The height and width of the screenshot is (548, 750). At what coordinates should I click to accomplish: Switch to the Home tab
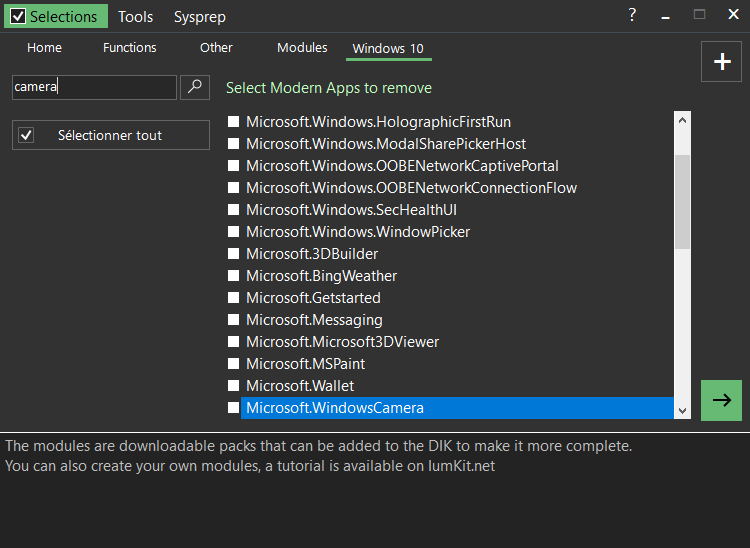pyautogui.click(x=44, y=48)
